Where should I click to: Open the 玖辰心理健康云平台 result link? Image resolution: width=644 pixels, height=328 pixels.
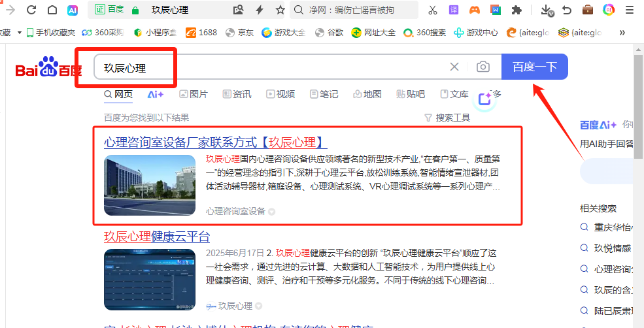pyautogui.click(x=157, y=237)
